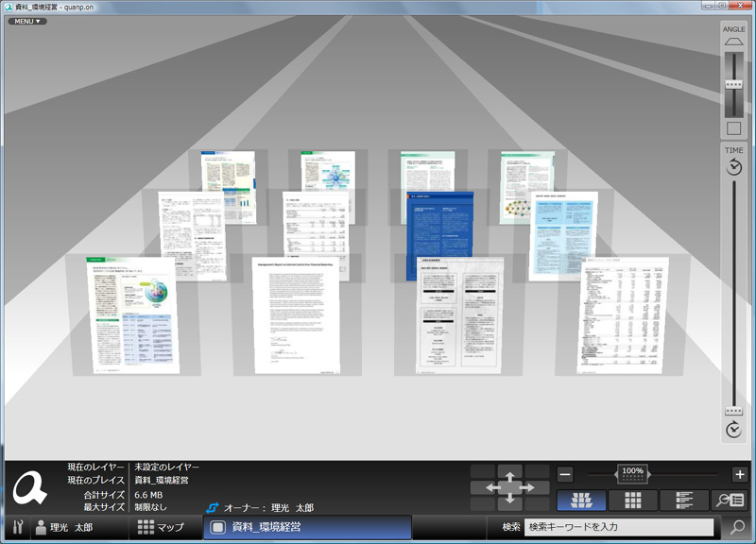Open the blue-covered document thumbnail

438,236
